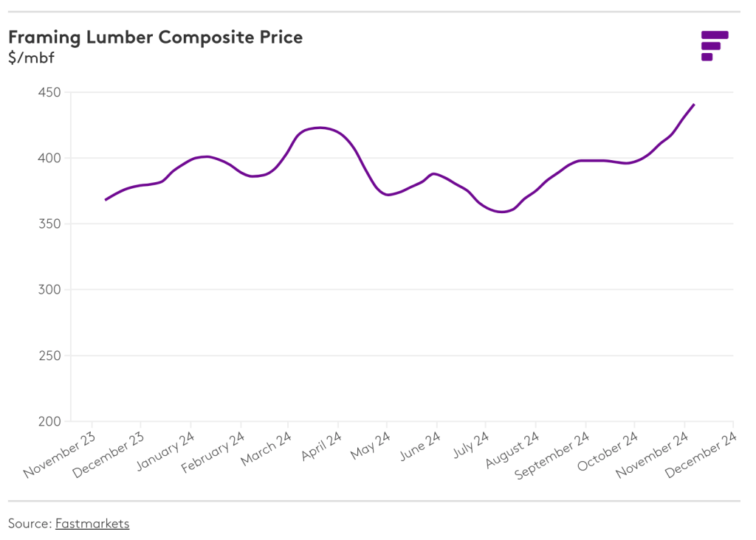Click the 300 y-axis label
Screen dimensions: 756x540
[x=49, y=290]
